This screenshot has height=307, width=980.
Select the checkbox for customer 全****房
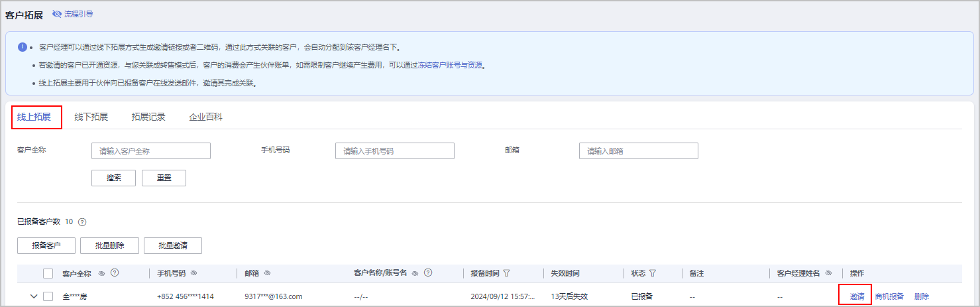click(48, 296)
